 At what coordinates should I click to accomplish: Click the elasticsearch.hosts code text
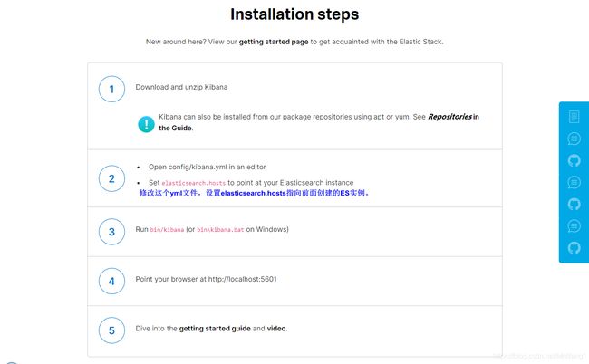193,183
